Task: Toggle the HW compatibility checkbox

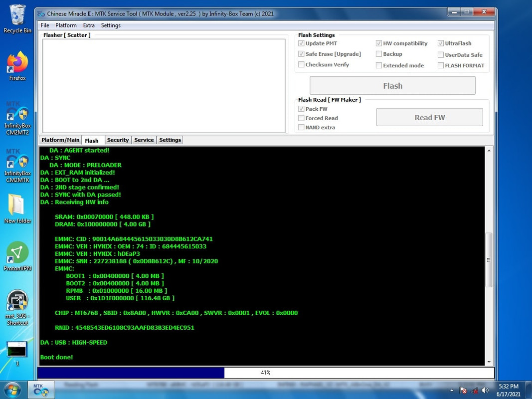Action: pos(379,43)
